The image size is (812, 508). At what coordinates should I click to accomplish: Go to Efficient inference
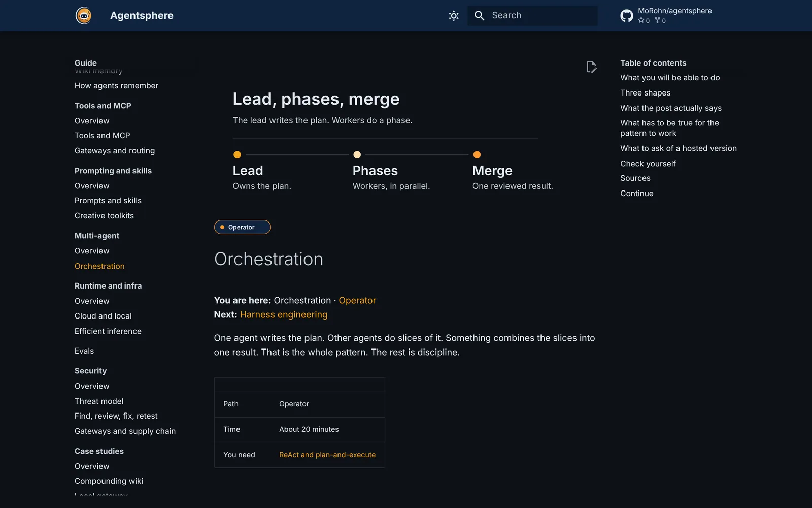click(108, 331)
